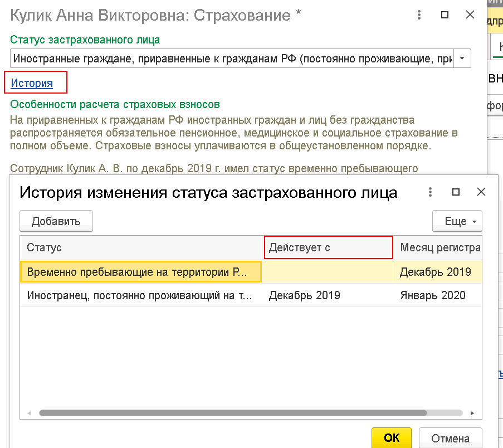The height and width of the screenshot is (448, 503).
Task: Close the История изменения статуса dialog
Action: [x=481, y=192]
